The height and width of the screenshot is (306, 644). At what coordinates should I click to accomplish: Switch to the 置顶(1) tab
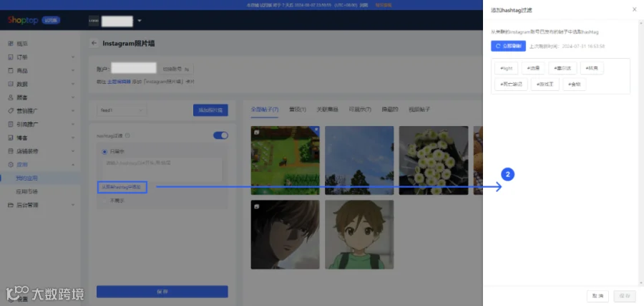(298, 110)
